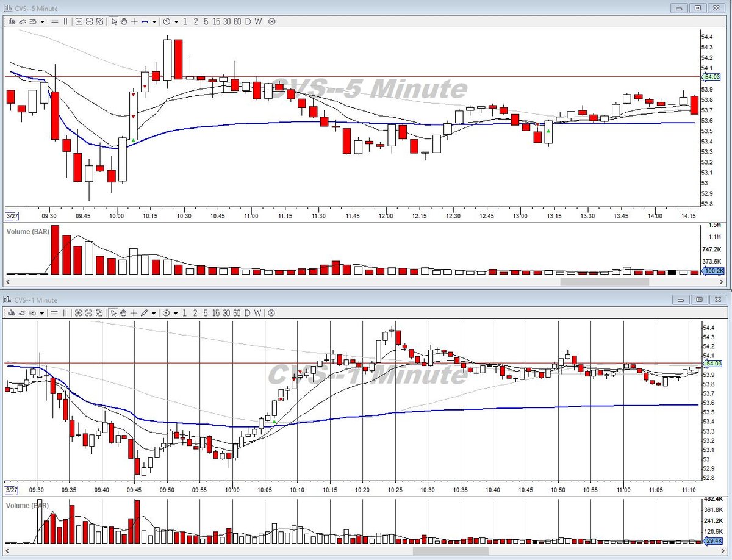This screenshot has height=560, width=732.
Task: Select 60-minute interval in 1 Minute window
Action: point(237,313)
